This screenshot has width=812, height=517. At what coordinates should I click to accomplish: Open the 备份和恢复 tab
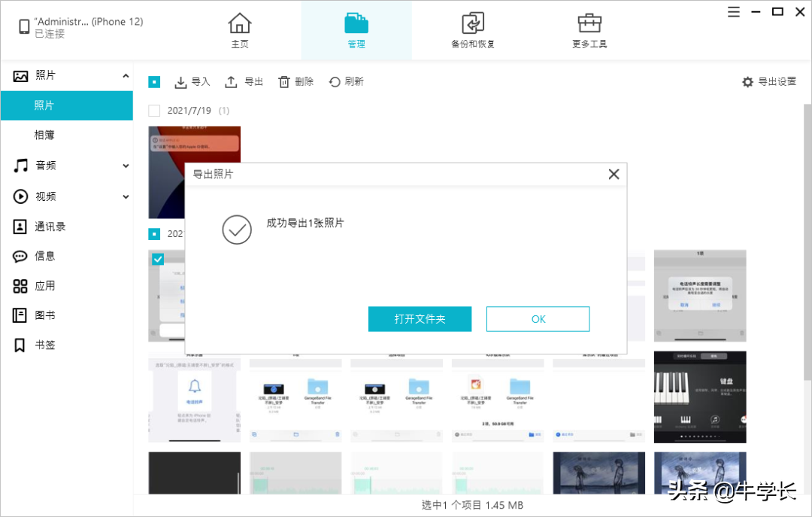473,31
